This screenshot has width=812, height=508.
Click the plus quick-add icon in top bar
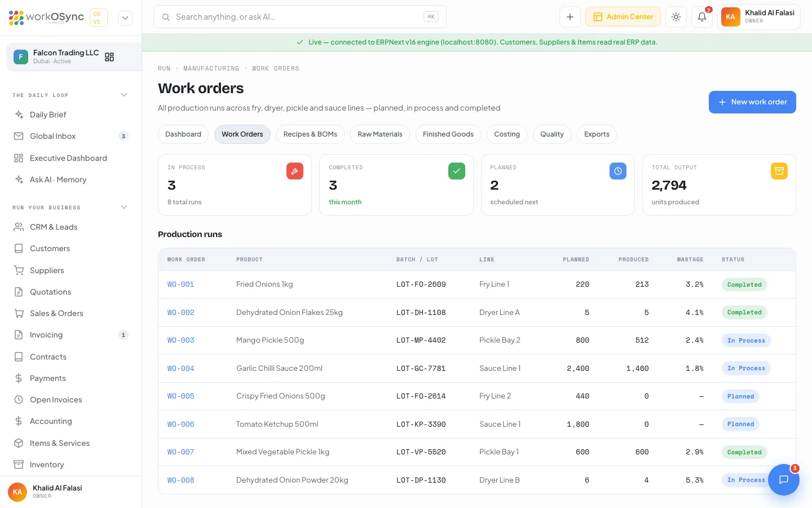pyautogui.click(x=570, y=17)
